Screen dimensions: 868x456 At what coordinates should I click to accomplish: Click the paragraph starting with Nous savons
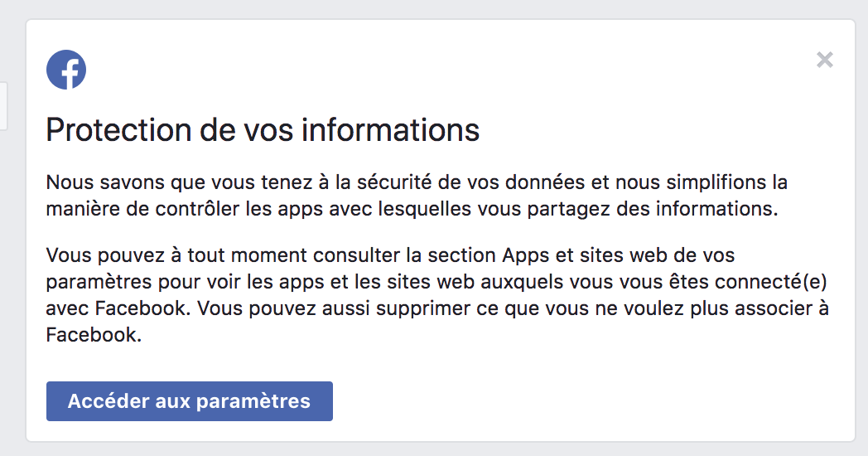[x=417, y=195]
